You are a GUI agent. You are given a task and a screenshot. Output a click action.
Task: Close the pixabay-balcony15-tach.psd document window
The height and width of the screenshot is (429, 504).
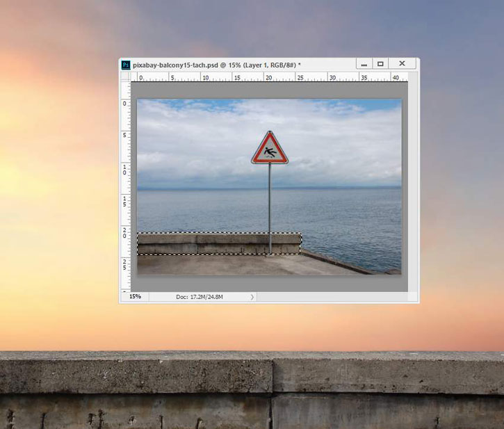click(402, 64)
